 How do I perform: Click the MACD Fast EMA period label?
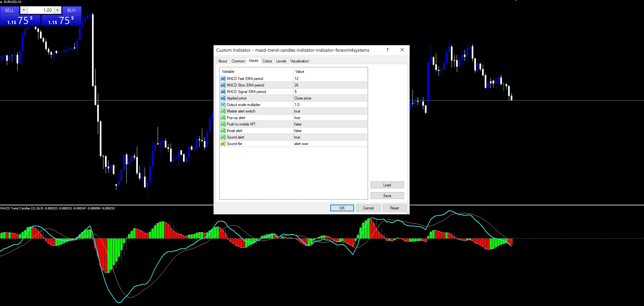click(x=245, y=79)
